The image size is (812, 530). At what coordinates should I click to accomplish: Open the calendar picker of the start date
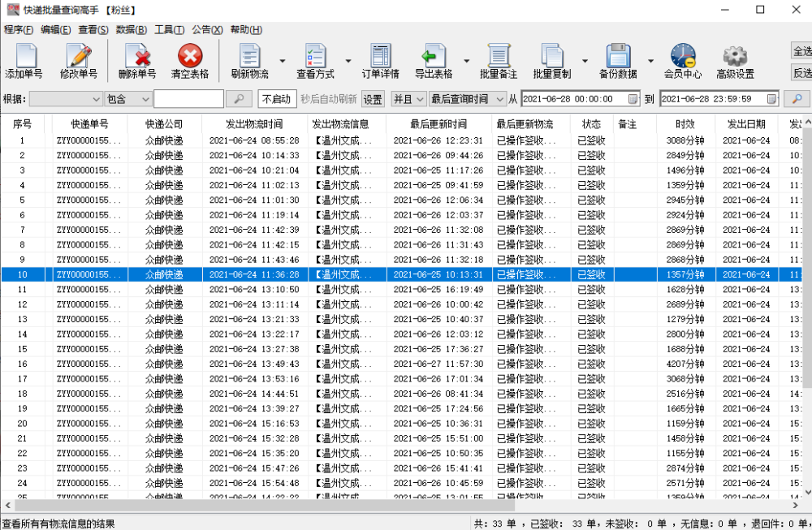[x=633, y=99]
